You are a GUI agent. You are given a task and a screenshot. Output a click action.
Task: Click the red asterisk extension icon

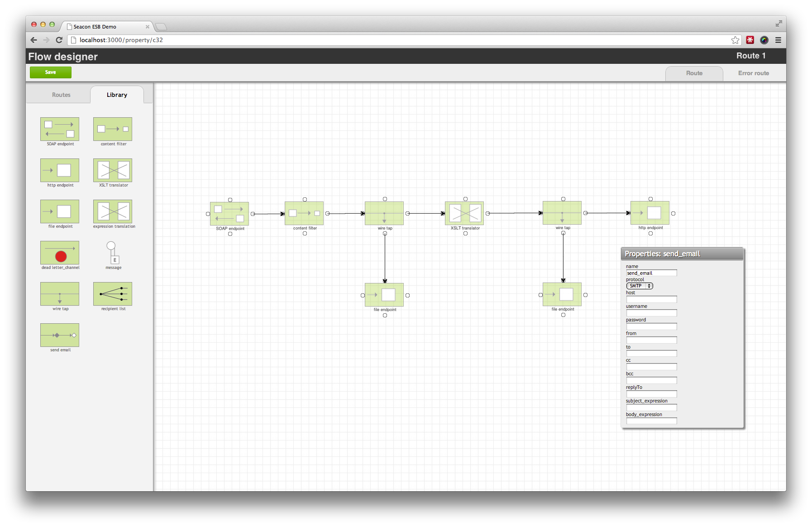click(x=750, y=40)
